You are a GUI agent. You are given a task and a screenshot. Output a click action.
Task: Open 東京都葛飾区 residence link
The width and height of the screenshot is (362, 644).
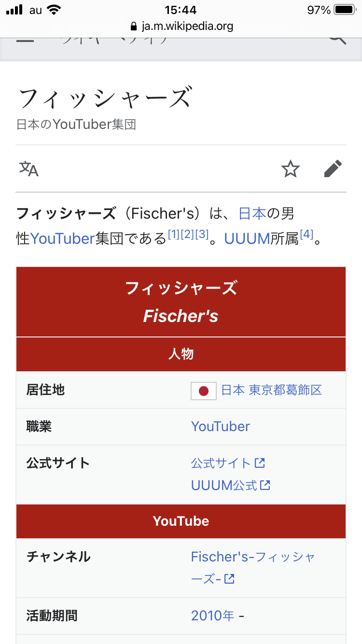tap(285, 390)
